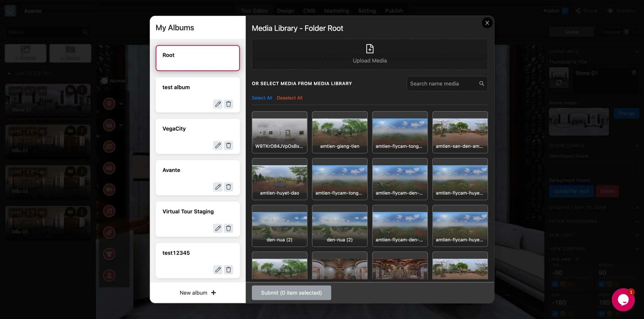Click Deselect All link
644x319 pixels.
click(290, 98)
